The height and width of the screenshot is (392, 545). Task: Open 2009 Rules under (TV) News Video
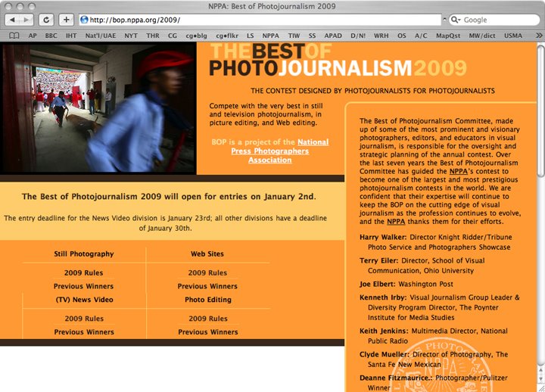click(x=84, y=319)
